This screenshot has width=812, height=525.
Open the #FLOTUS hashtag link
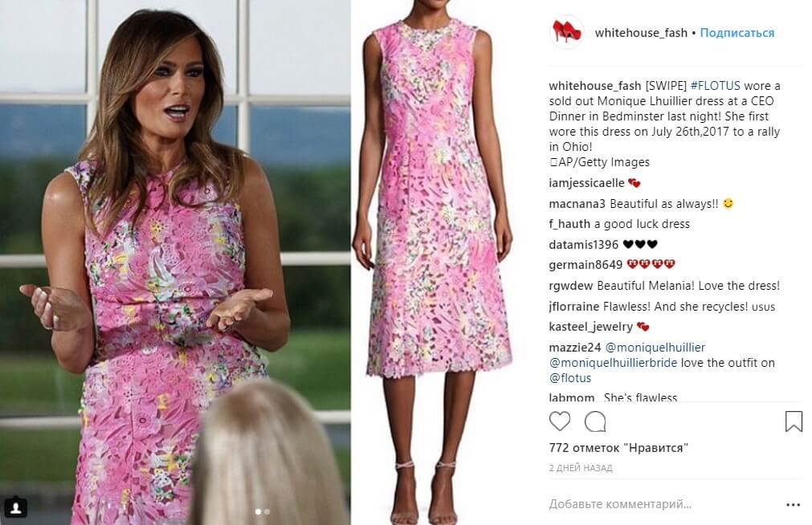(715, 85)
